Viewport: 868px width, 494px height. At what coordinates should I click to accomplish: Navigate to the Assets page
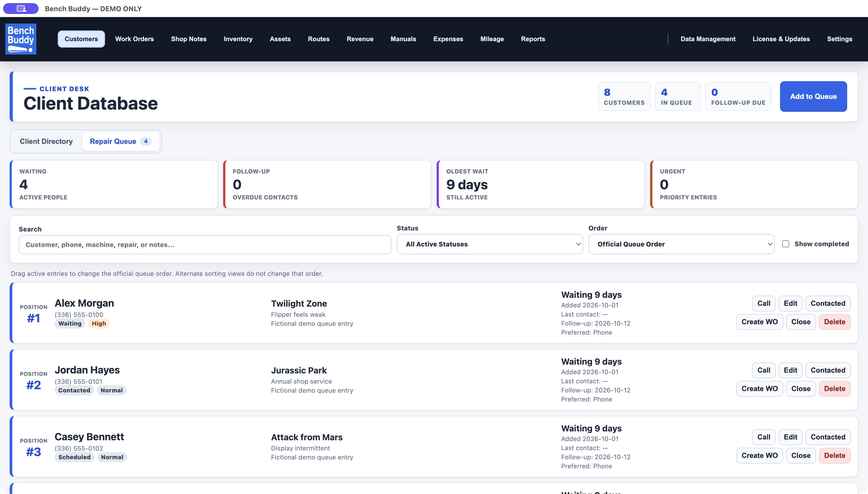[280, 39]
